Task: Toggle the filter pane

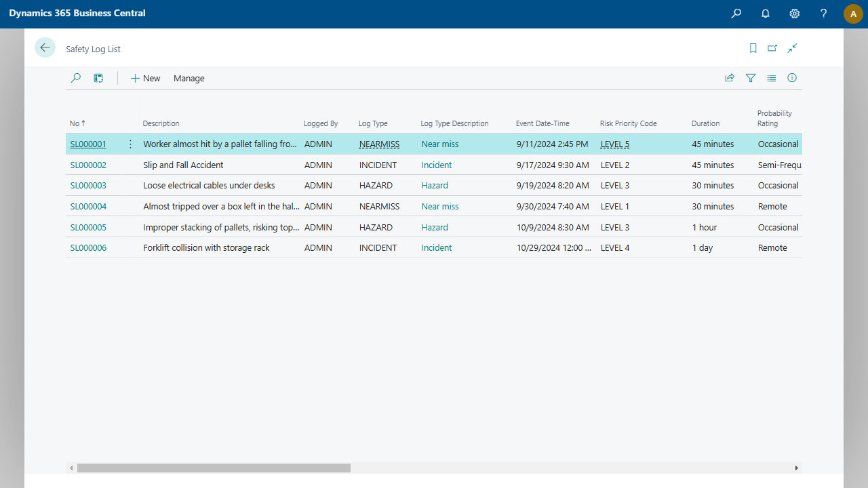Action: tap(751, 78)
